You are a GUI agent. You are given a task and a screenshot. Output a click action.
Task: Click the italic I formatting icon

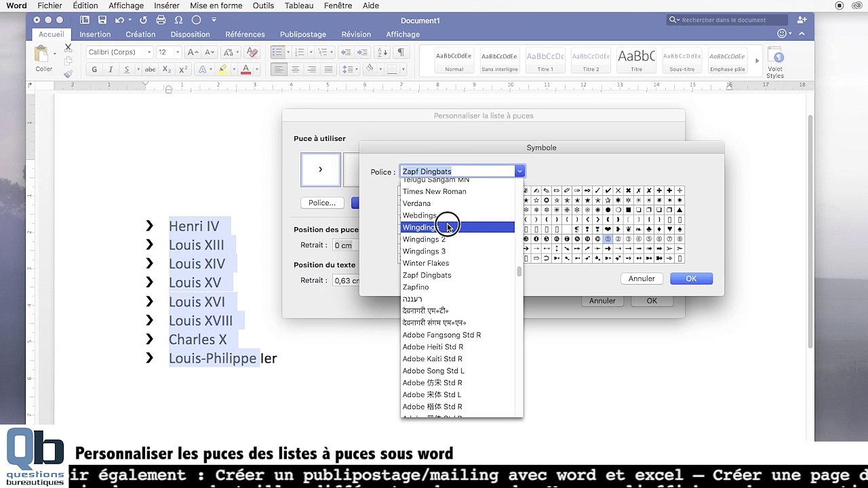(x=111, y=69)
